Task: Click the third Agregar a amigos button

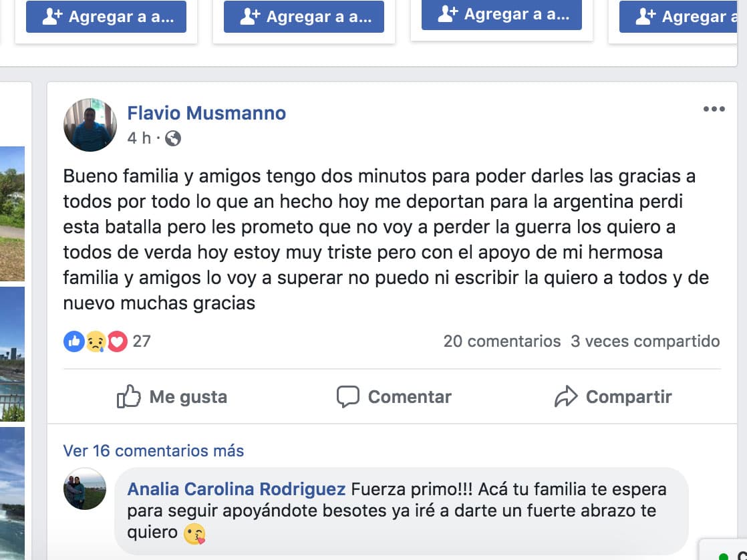Action: click(502, 14)
